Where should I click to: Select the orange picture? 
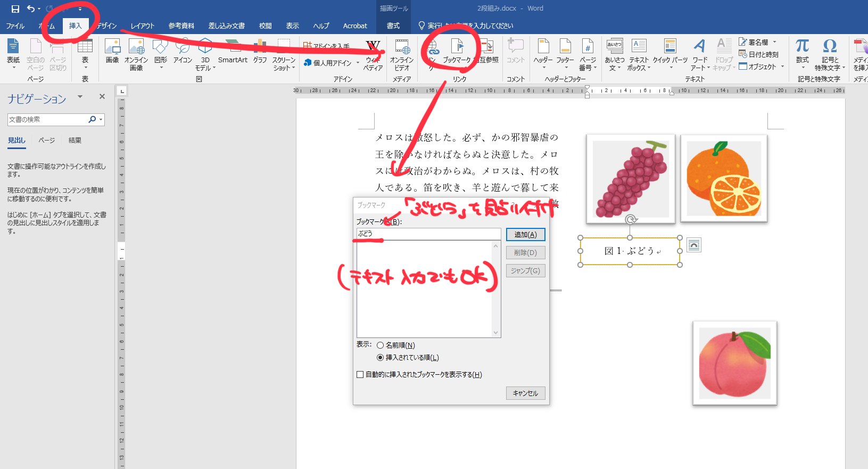(x=724, y=178)
